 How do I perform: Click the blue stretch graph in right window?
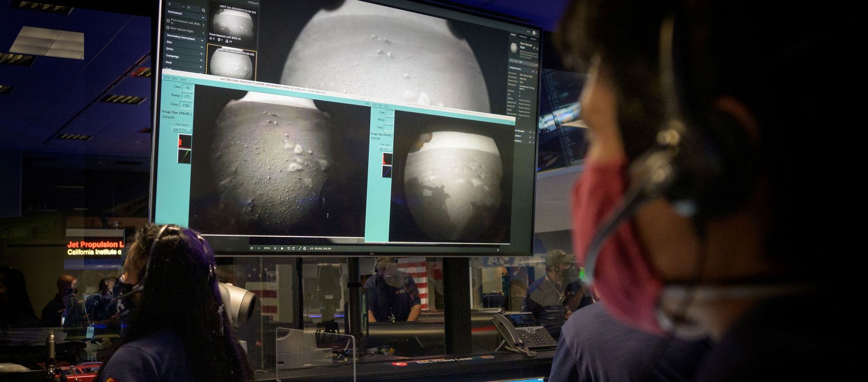pyautogui.click(x=387, y=172)
